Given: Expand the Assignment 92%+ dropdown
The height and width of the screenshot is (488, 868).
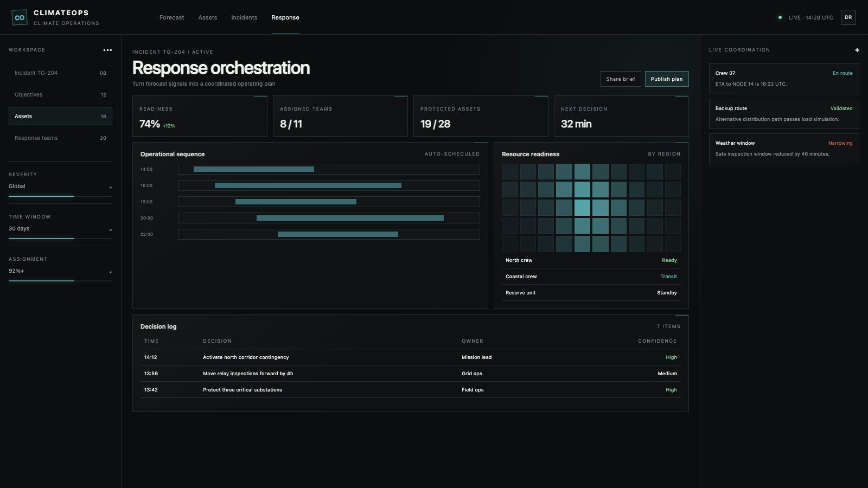Looking at the screenshot, I should pyautogui.click(x=60, y=271).
